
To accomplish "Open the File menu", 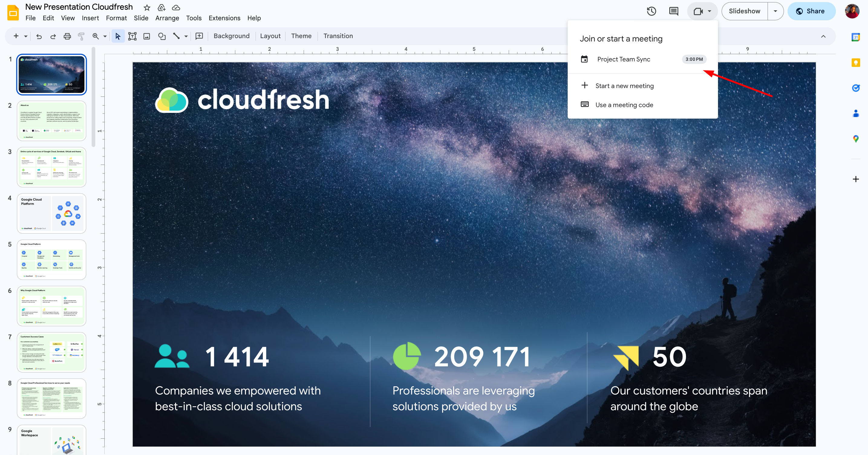I will [30, 18].
